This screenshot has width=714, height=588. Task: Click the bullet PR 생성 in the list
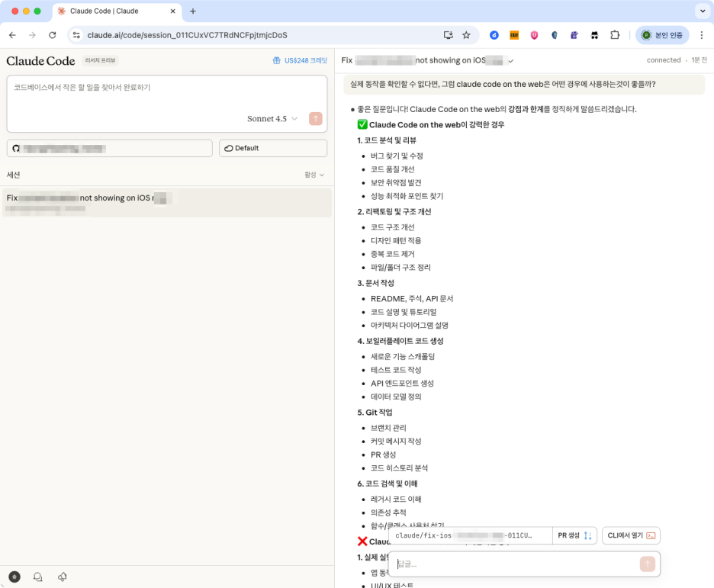coord(383,455)
